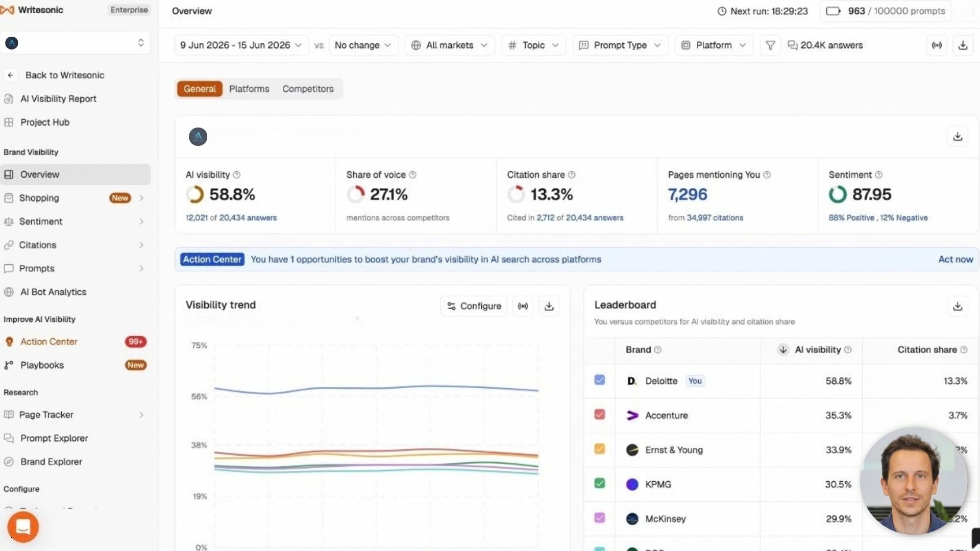The width and height of the screenshot is (980, 551).
Task: Download the Leaderboard table
Action: (x=958, y=306)
